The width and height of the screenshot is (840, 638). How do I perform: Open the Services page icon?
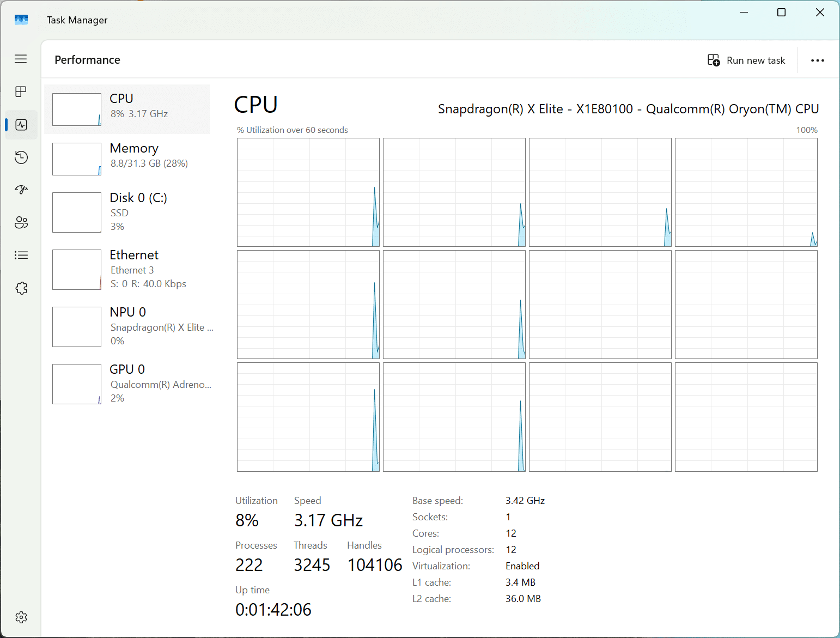click(21, 288)
